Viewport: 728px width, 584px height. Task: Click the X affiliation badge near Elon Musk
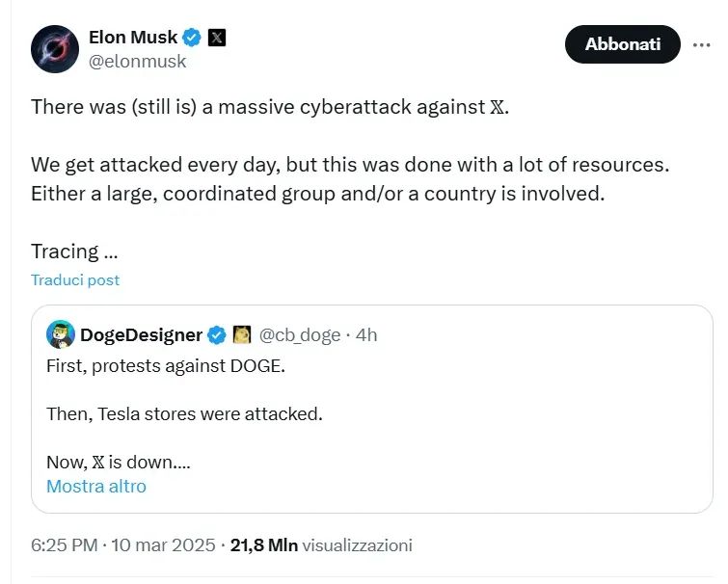(218, 38)
